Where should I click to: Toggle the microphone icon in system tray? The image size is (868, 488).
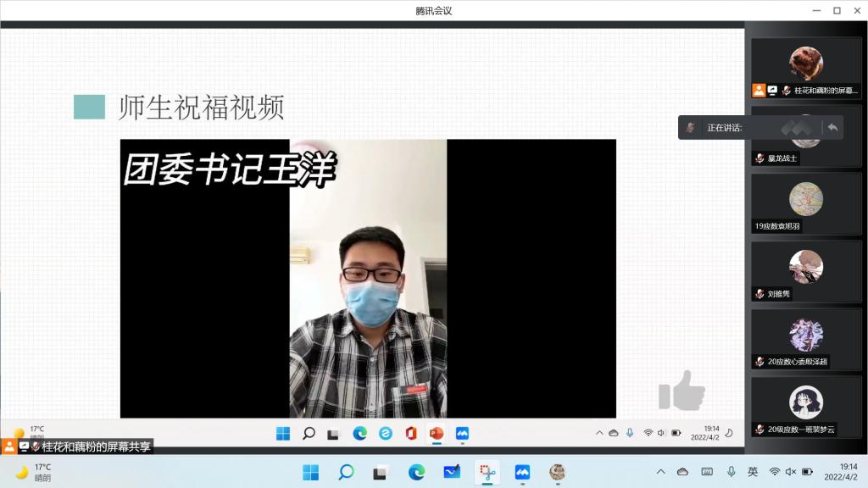coord(731,472)
